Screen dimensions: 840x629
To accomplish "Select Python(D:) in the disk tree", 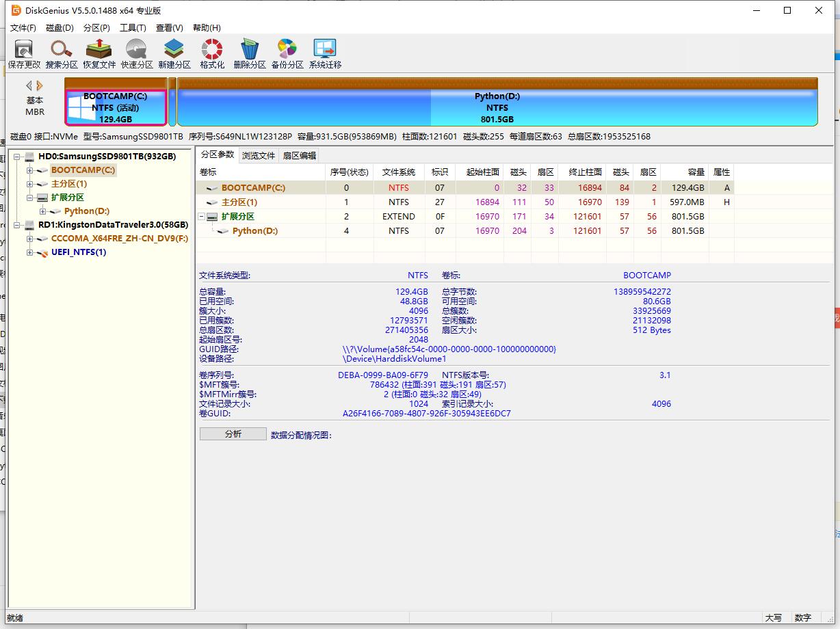I will [87, 211].
